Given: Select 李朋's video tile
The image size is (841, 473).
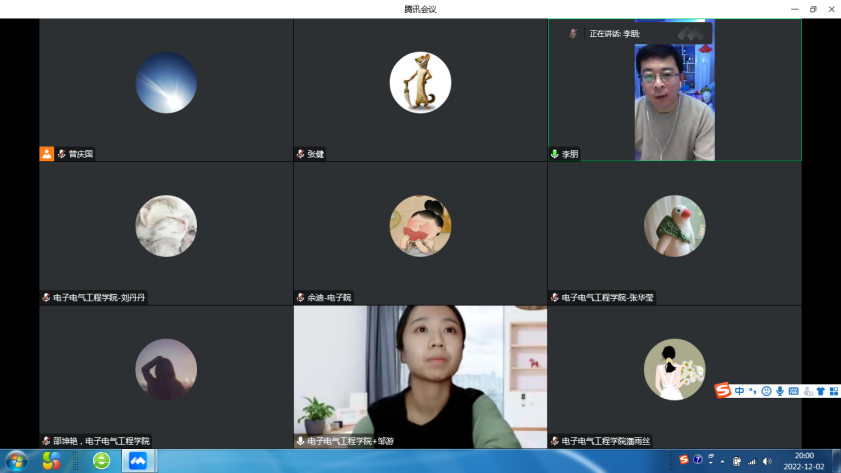Looking at the screenshot, I should [x=674, y=90].
